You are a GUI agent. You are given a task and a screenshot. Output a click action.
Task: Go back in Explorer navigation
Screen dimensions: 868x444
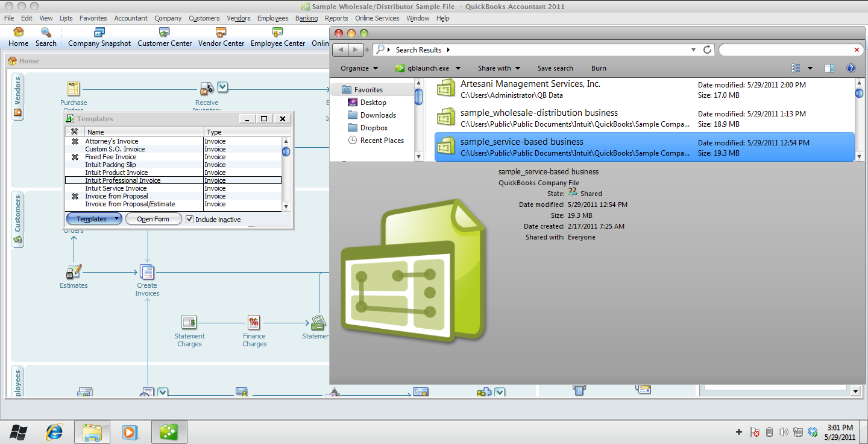pyautogui.click(x=341, y=49)
